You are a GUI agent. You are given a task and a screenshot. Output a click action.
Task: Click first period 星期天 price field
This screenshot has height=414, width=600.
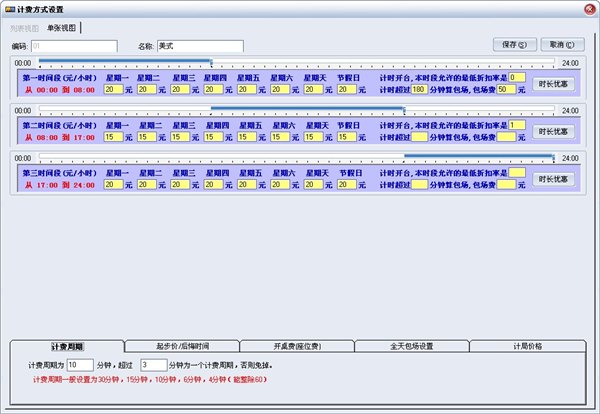pyautogui.click(x=313, y=90)
